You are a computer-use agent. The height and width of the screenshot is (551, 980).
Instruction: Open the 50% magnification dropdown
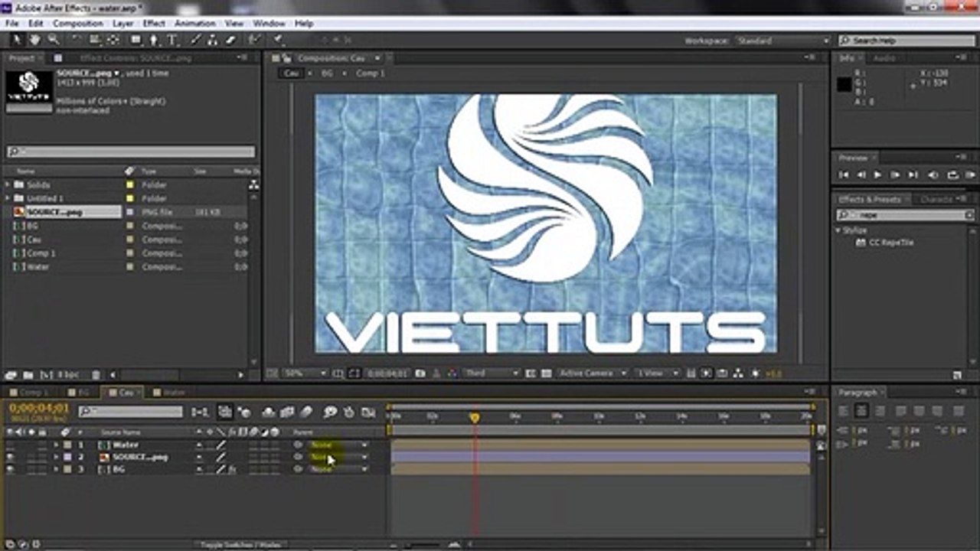click(x=306, y=373)
